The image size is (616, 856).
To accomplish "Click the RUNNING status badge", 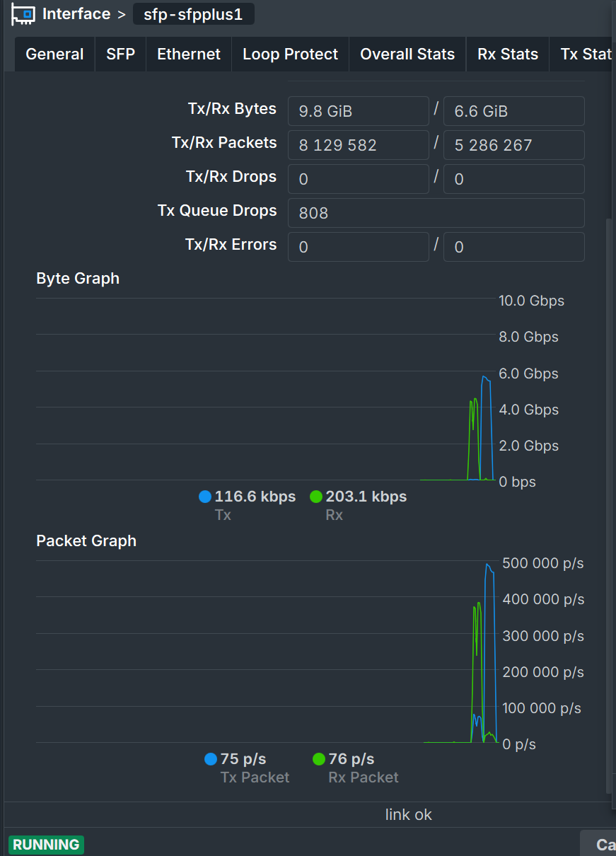I will (46, 845).
